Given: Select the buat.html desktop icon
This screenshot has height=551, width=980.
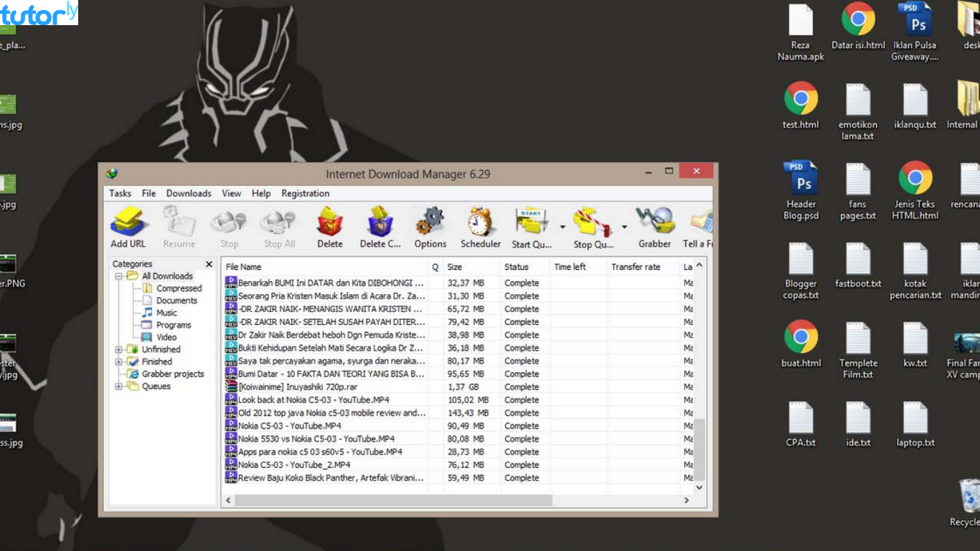Looking at the screenshot, I should click(801, 345).
